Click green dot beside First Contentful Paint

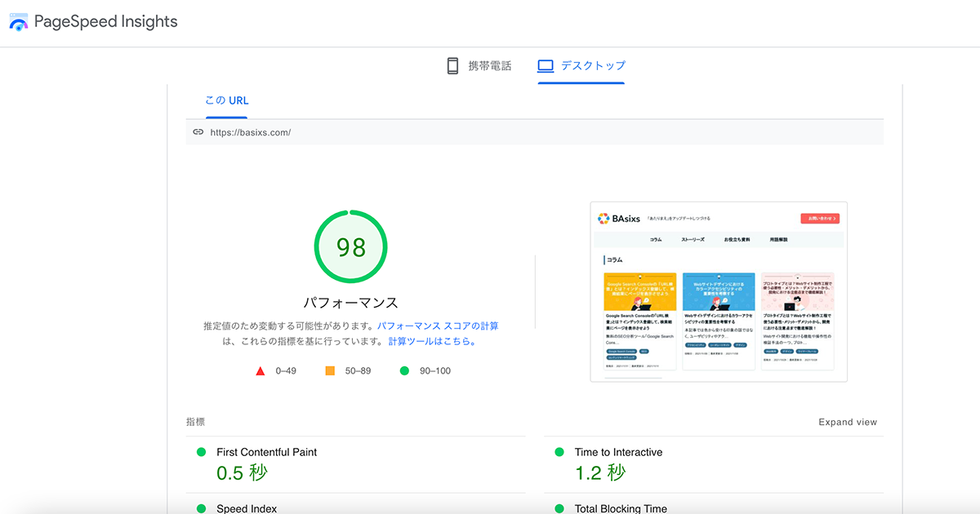(201, 452)
